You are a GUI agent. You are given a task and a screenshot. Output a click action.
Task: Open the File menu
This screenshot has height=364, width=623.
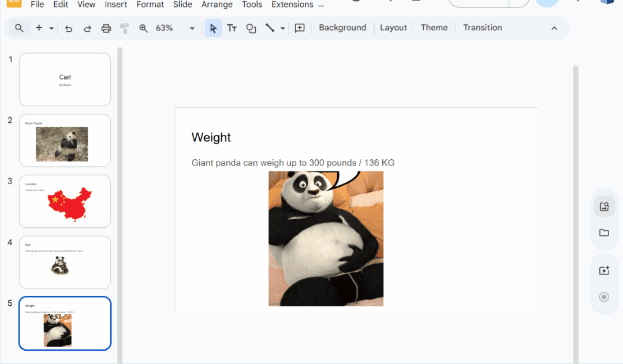pos(38,5)
